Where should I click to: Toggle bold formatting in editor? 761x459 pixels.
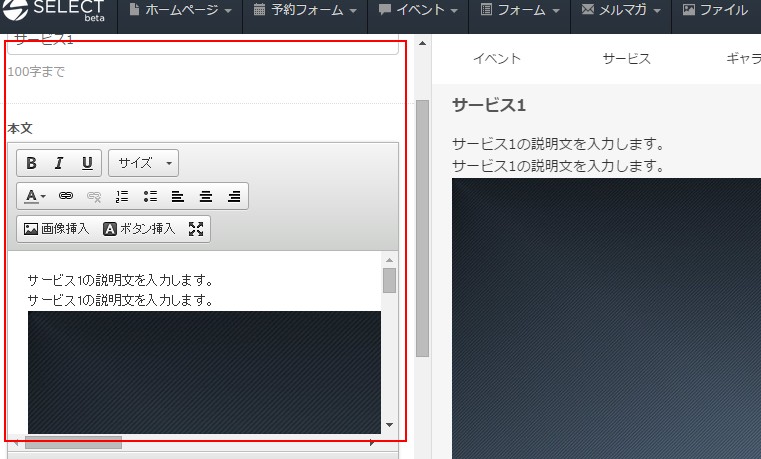32,163
